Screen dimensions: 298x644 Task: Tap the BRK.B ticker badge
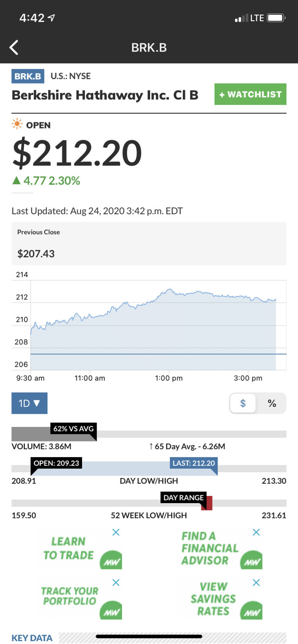tap(28, 76)
